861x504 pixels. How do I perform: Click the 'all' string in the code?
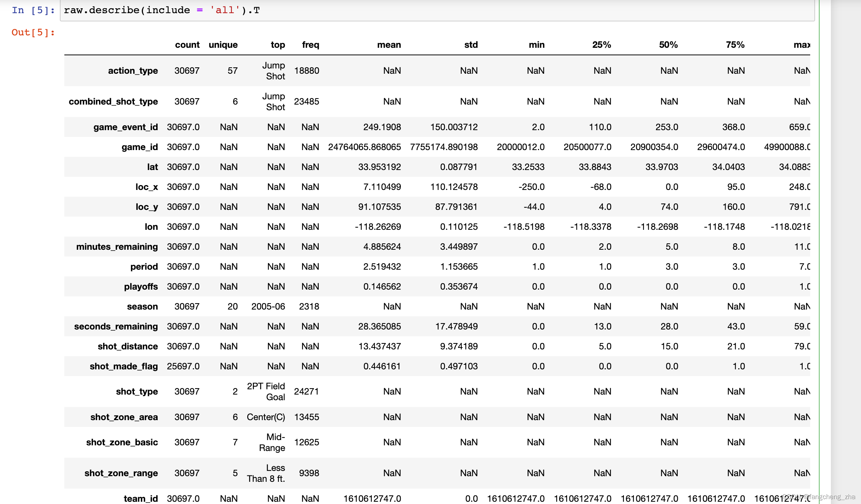click(x=225, y=10)
